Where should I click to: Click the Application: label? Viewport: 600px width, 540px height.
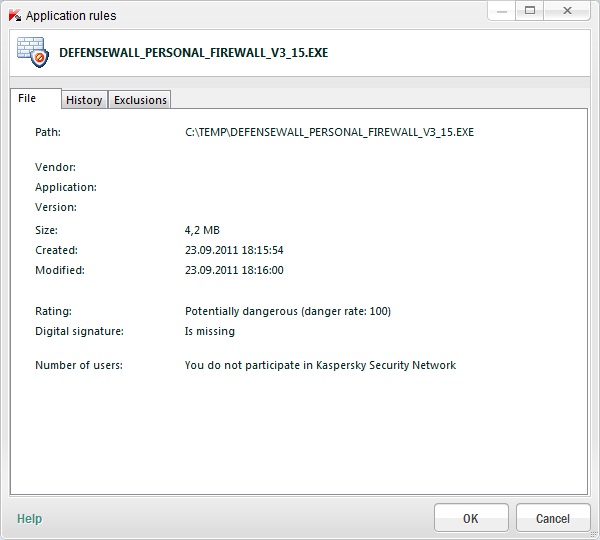[66, 187]
